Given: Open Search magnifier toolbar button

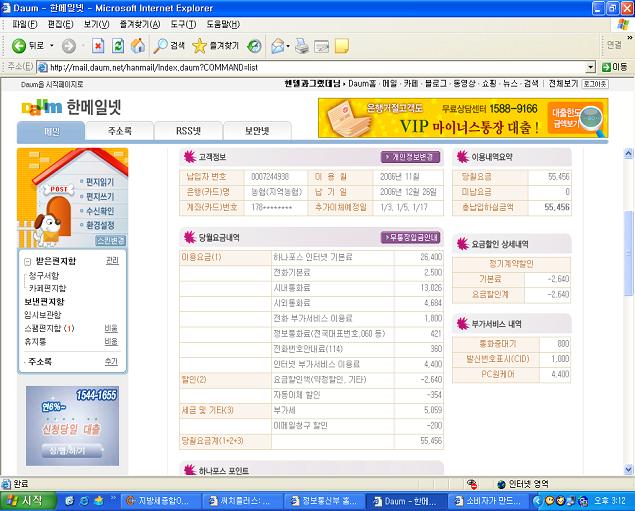Looking at the screenshot, I should (x=169, y=46).
